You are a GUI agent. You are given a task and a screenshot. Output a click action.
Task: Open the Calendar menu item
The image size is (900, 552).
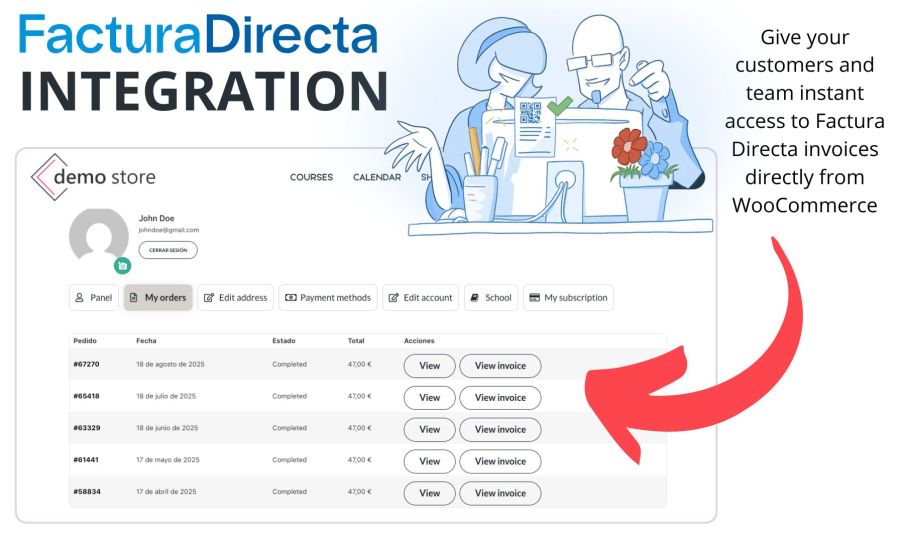click(x=377, y=177)
